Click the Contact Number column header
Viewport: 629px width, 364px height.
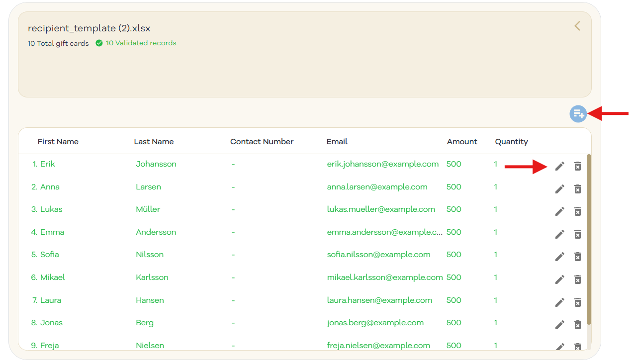click(262, 142)
